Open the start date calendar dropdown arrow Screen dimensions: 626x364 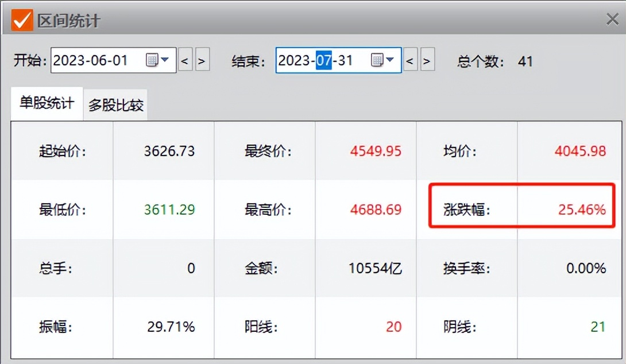click(165, 60)
